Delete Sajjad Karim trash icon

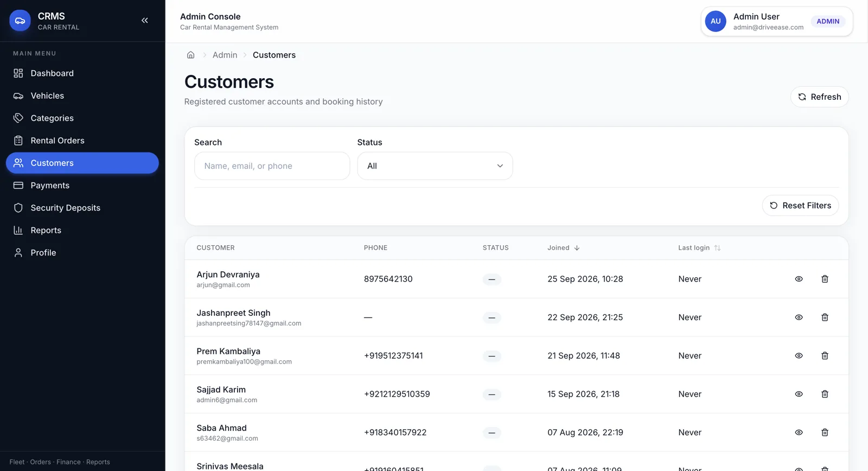point(825,394)
